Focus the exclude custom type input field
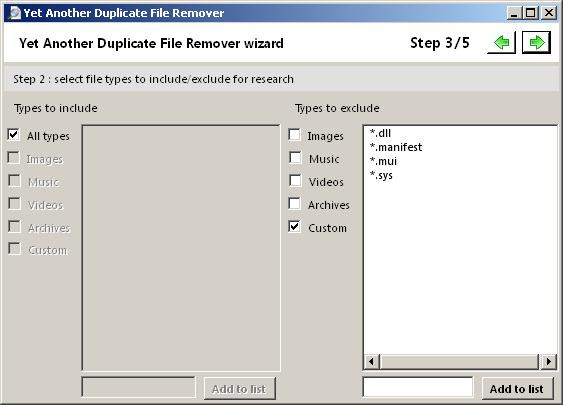563x405 pixels. tap(418, 387)
